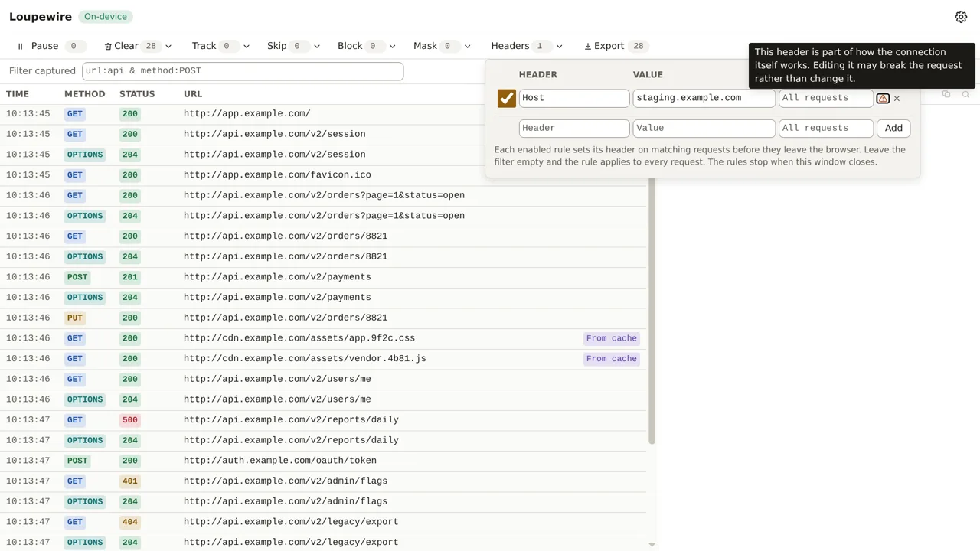This screenshot has height=551, width=980.
Task: Select the app.9f2c.css request
Action: [x=323, y=338]
